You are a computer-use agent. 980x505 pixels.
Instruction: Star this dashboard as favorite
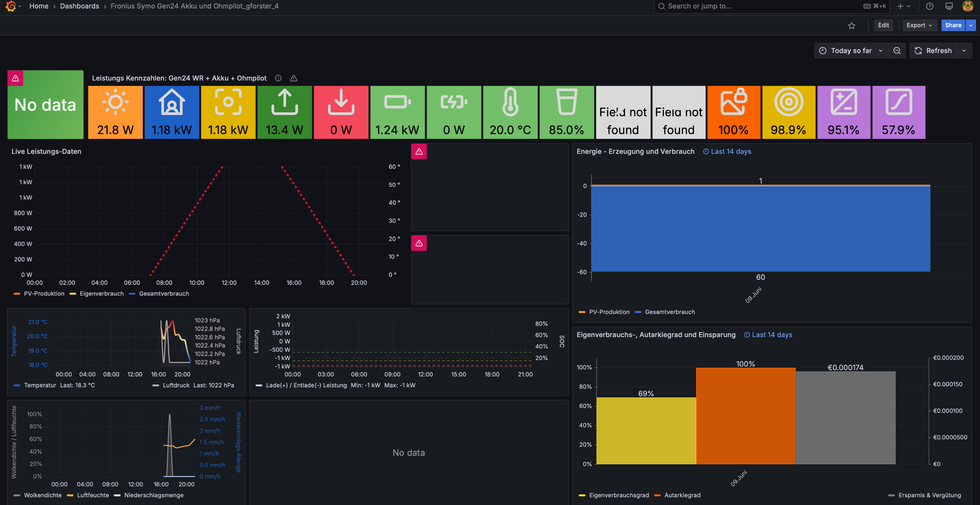[x=851, y=25]
